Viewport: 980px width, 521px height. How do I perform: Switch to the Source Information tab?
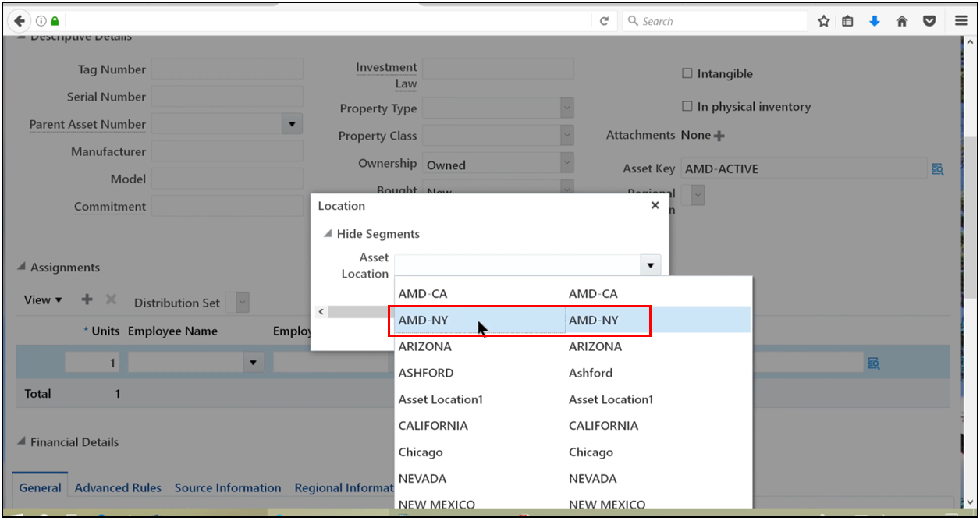click(228, 487)
